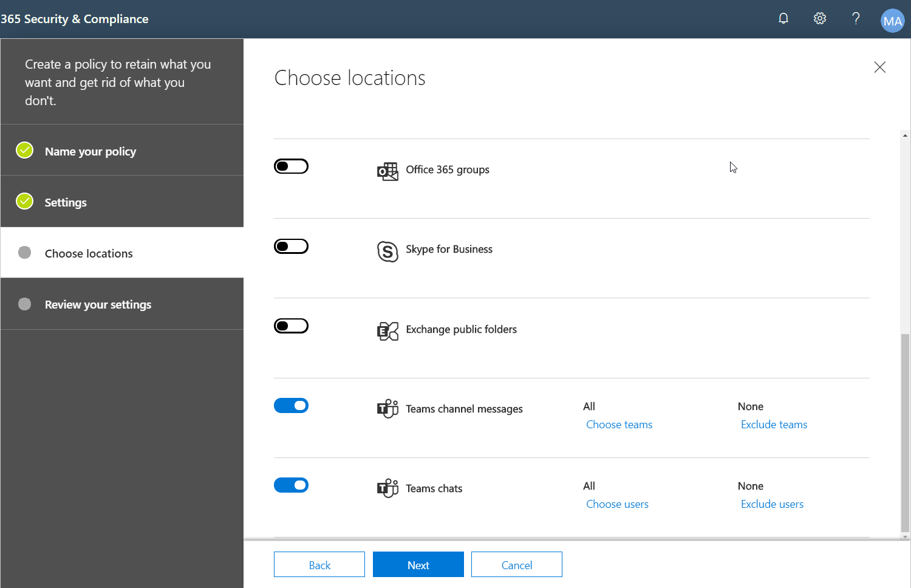The image size is (911, 588).
Task: Click the None text above Exclude teams
Action: (x=751, y=406)
